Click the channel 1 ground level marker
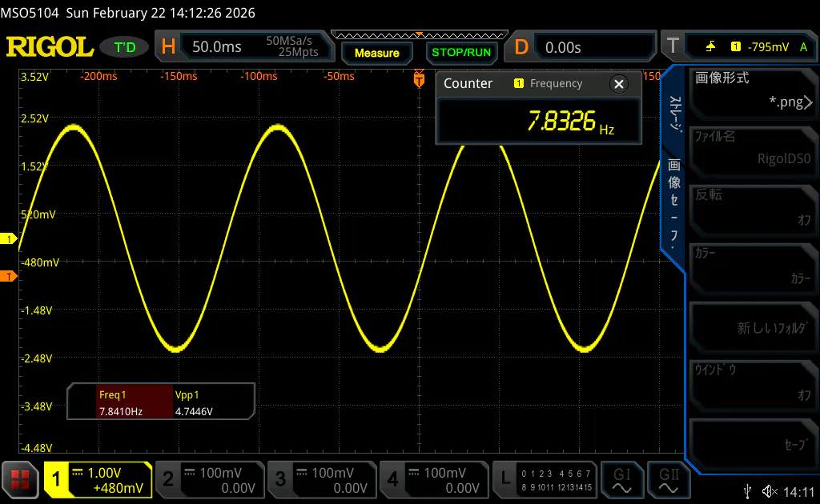This screenshot has width=820, height=504. tap(10, 239)
